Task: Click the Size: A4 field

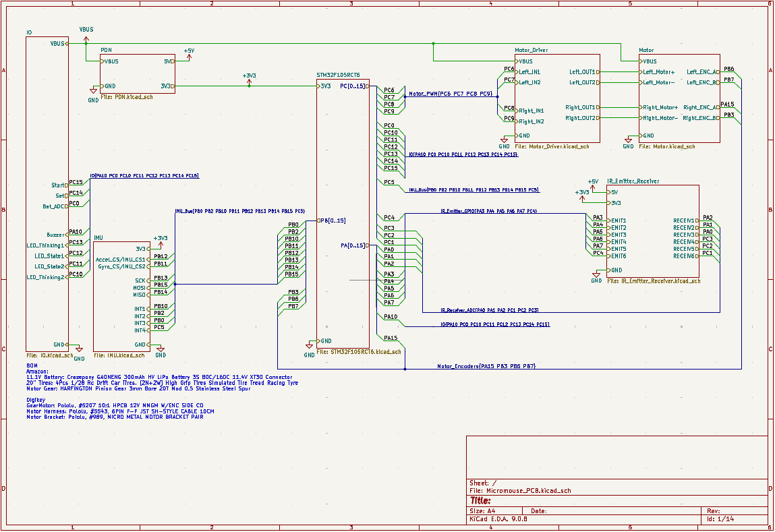Action: [x=482, y=510]
